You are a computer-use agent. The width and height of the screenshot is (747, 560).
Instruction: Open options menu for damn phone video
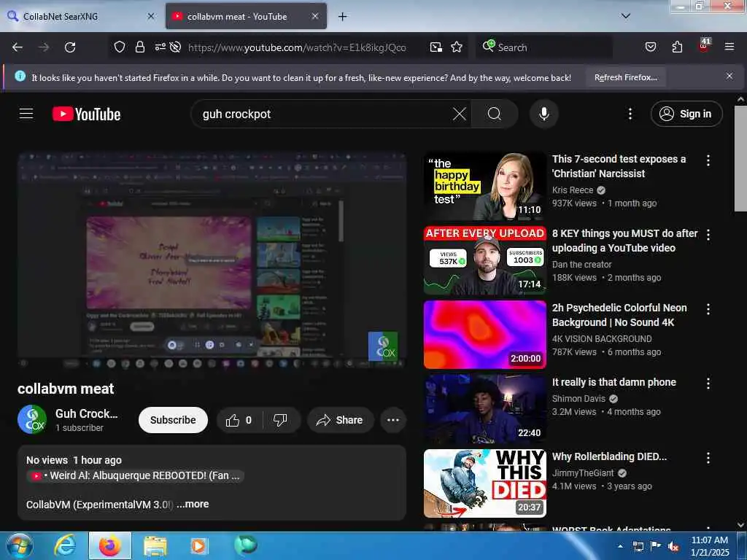(708, 384)
